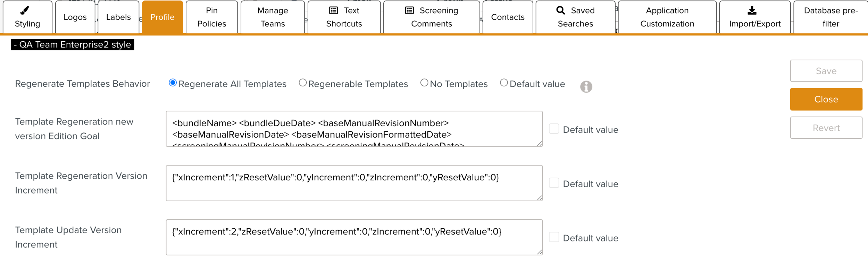Go to Pin Policies tab
Screen dimensions: 868x265
(212, 17)
